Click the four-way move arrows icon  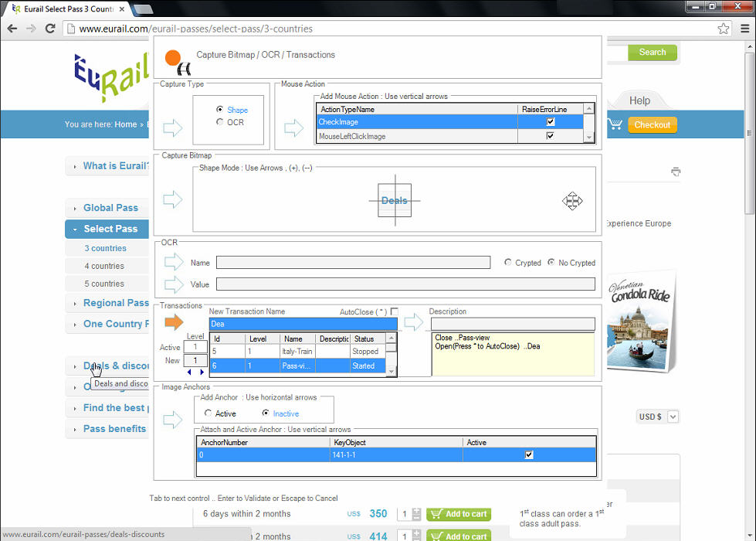[572, 200]
